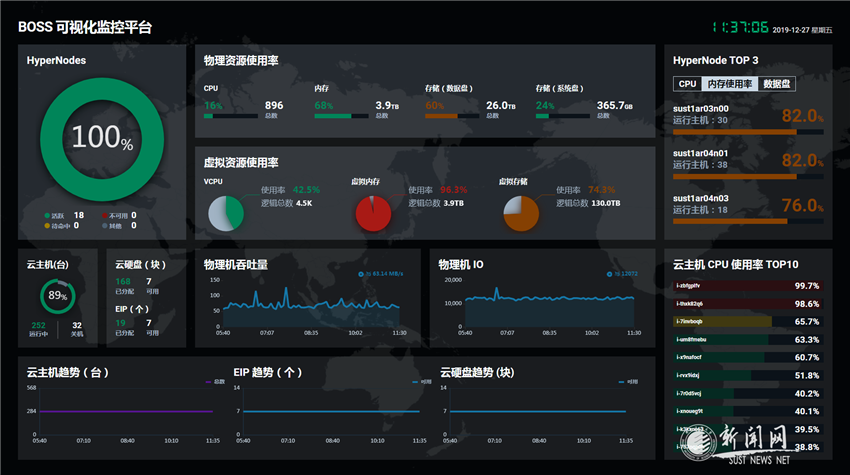
Task: Select the 内存使用率 tab
Action: [729, 84]
